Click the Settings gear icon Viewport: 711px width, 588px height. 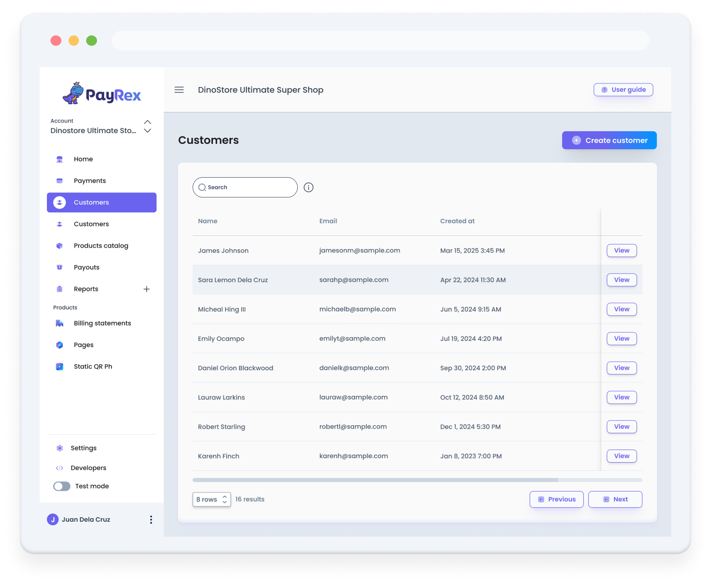[x=60, y=448]
